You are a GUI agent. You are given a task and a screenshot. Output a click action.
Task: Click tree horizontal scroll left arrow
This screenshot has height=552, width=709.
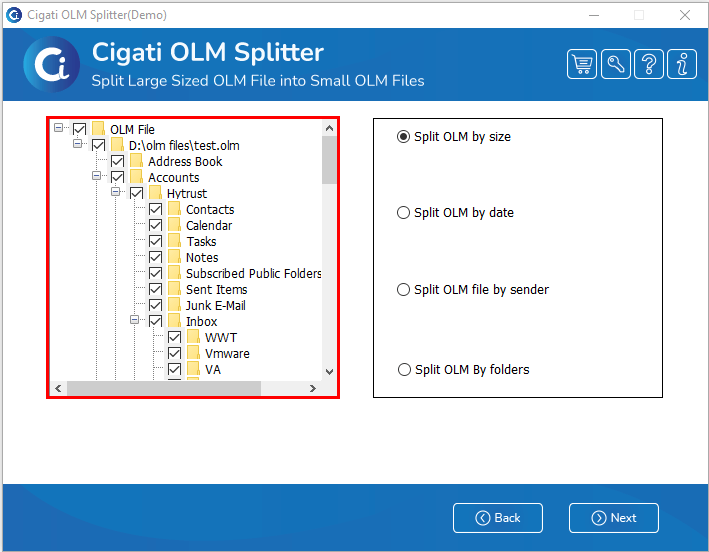[x=58, y=388]
